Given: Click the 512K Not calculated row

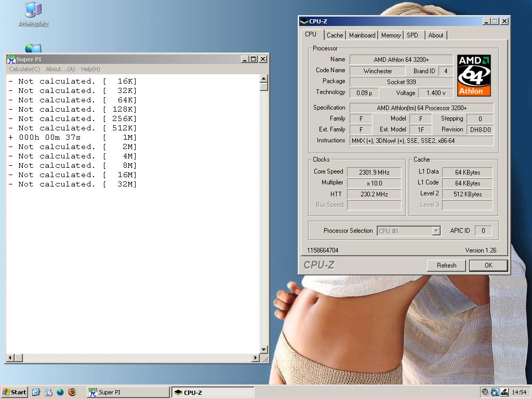Looking at the screenshot, I should (x=73, y=128).
